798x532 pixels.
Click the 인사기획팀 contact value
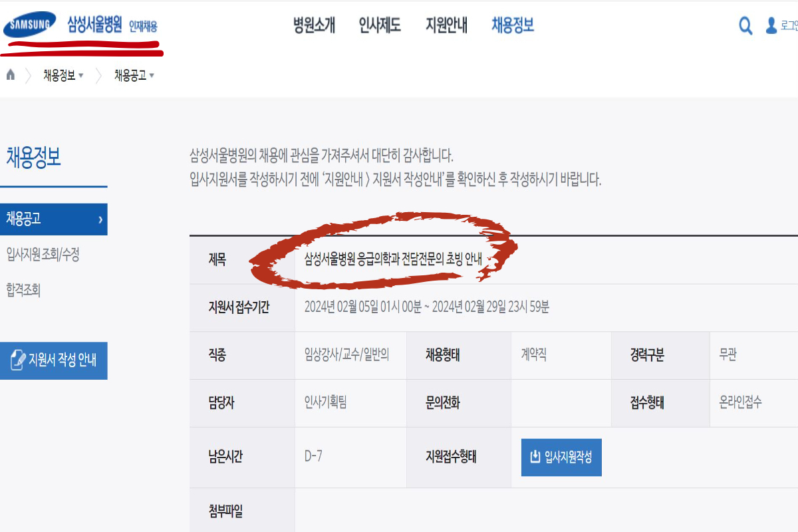click(326, 403)
